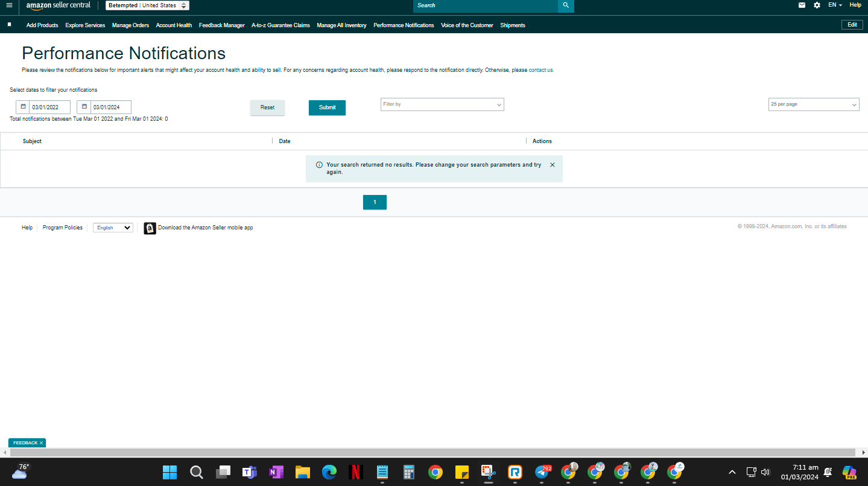Click the Date column header

[285, 141]
